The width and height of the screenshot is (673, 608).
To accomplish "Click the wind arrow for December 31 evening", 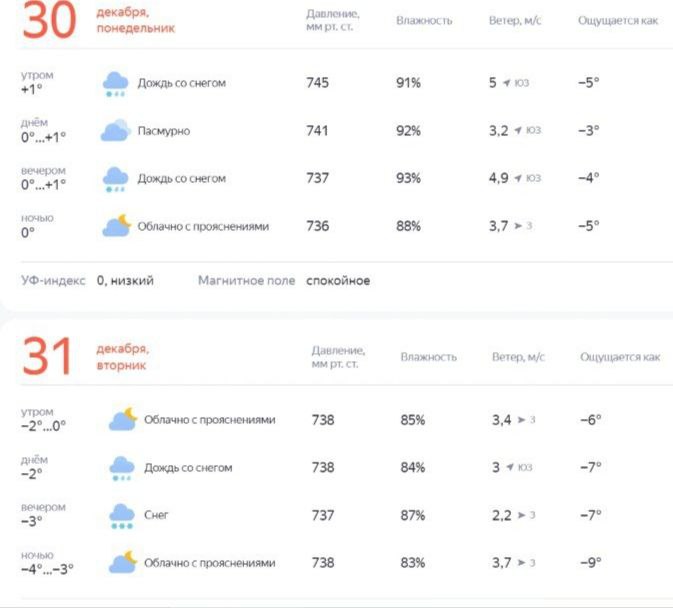I will [x=520, y=516].
